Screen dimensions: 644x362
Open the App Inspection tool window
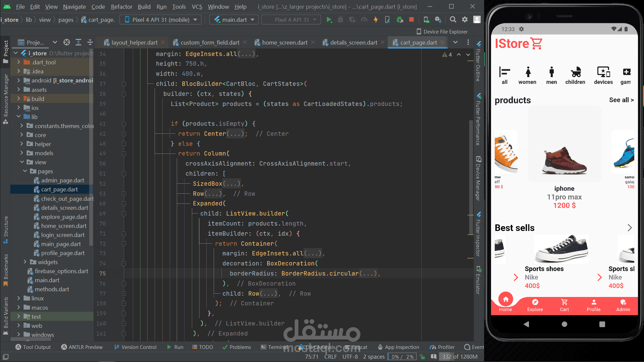coord(398,347)
